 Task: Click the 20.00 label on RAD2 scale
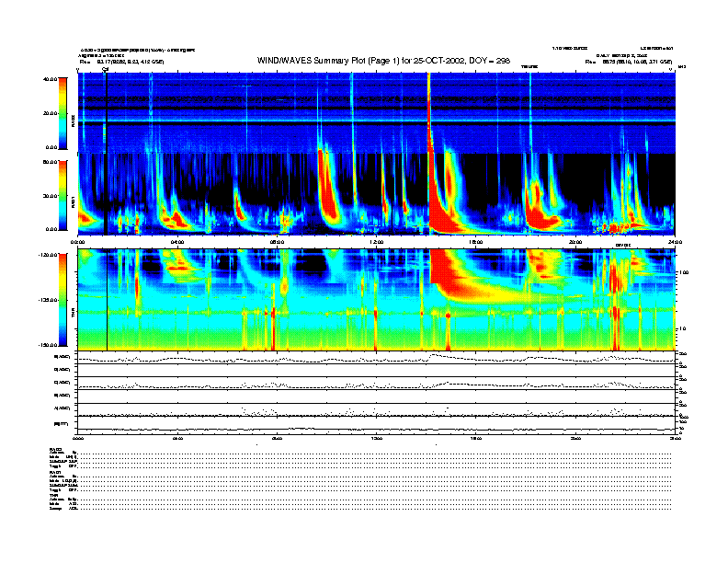pyautogui.click(x=50, y=113)
